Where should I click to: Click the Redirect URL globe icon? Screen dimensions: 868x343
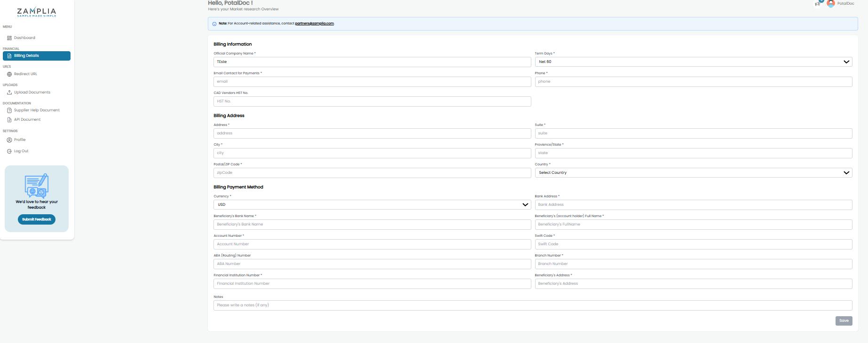[9, 74]
